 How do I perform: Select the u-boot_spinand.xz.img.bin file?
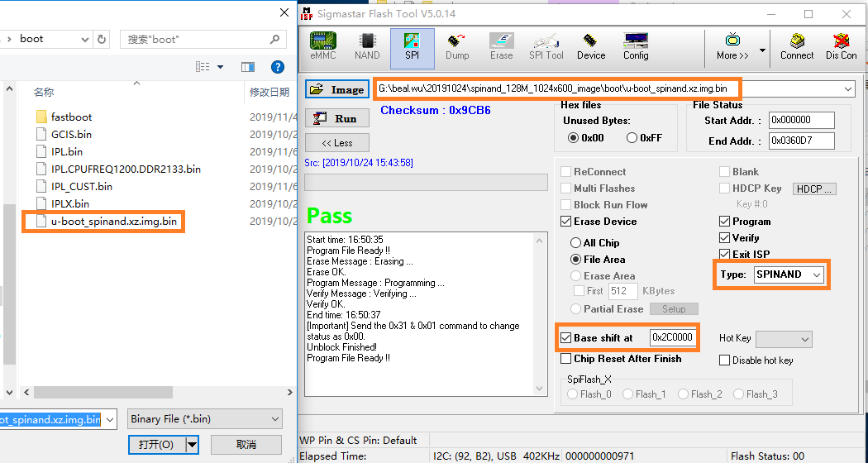(x=113, y=222)
